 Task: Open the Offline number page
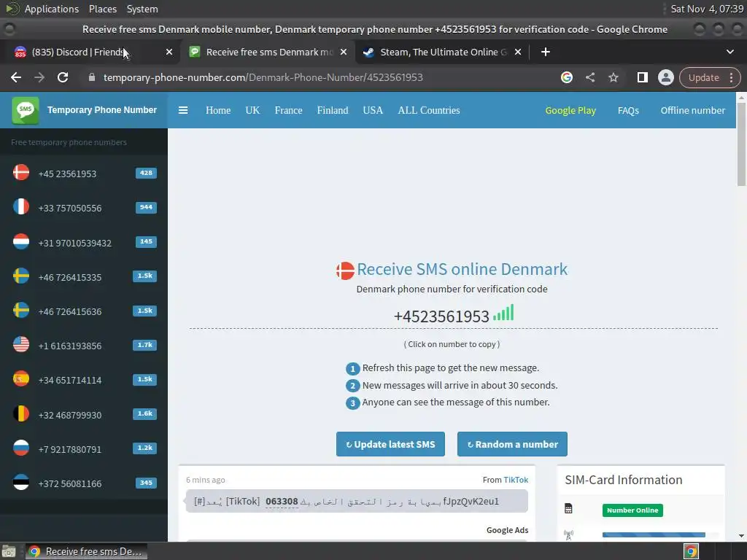[x=693, y=111]
